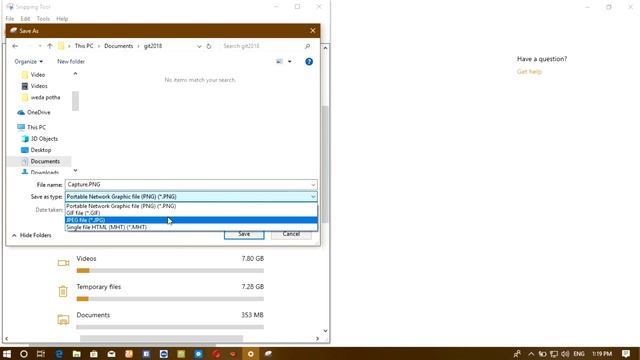Click Temporary files usage bar
The image size is (640, 360).
[170, 299]
